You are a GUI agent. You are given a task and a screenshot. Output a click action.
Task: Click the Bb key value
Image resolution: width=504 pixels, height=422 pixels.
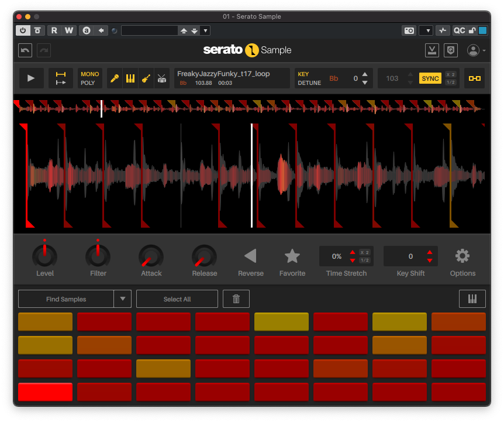click(x=334, y=78)
